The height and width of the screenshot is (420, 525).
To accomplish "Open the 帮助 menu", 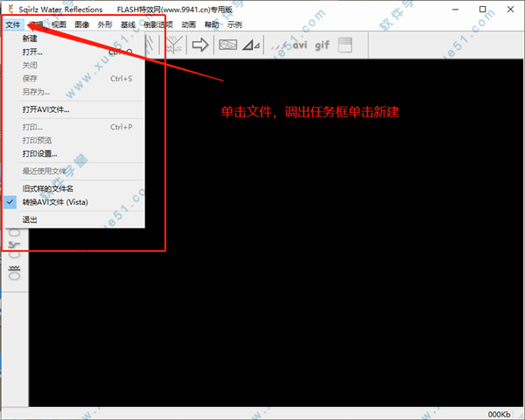I will pos(212,25).
